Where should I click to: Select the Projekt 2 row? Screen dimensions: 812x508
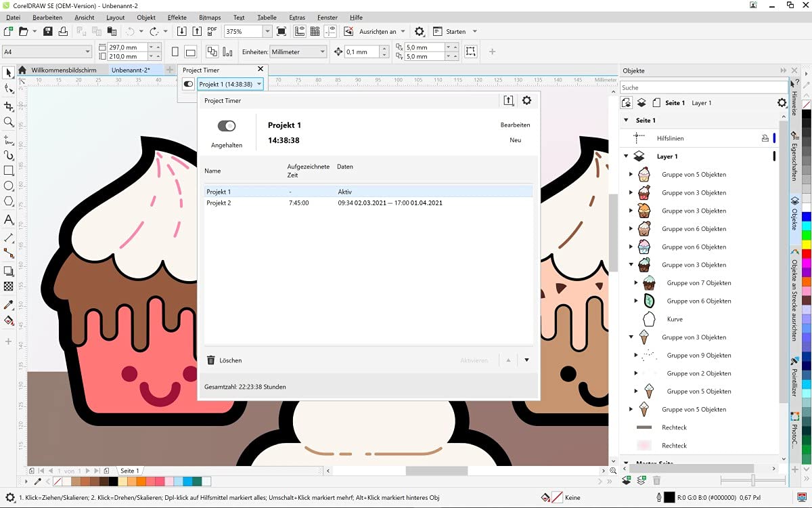click(368, 203)
